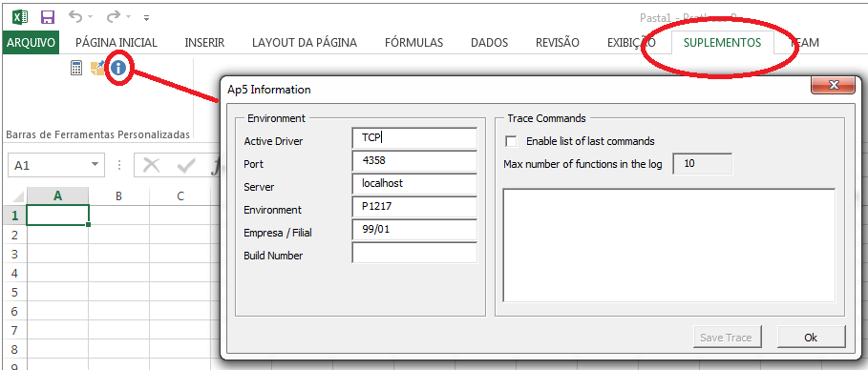Select the DADOS tab
This screenshot has height=370, width=868.
pyautogui.click(x=489, y=43)
